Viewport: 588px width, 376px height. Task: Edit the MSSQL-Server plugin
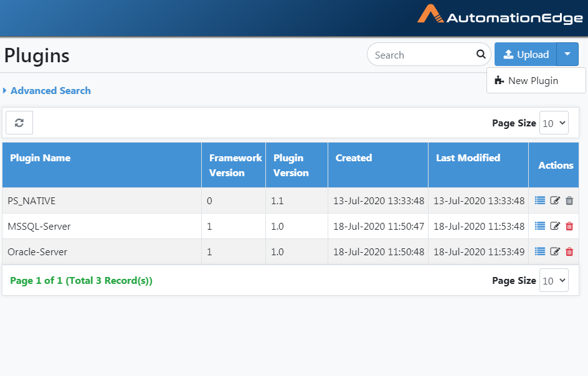[x=555, y=226]
